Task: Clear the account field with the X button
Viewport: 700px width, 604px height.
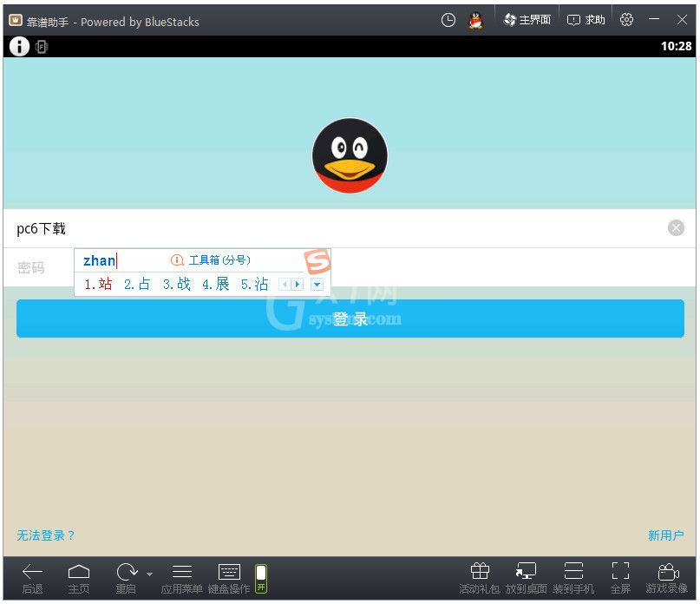Action: click(676, 228)
